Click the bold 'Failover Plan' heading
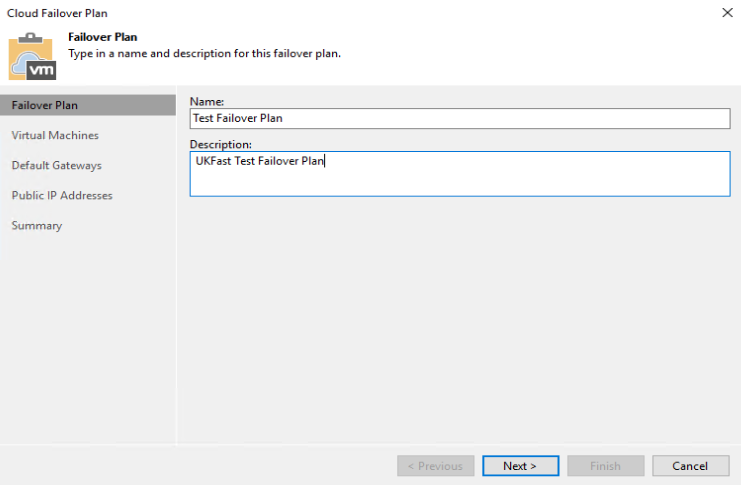Screen dimensions: 741x485 pyautogui.click(x=103, y=37)
